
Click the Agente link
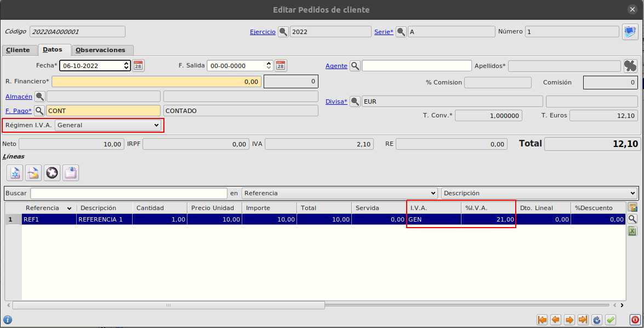coord(337,66)
